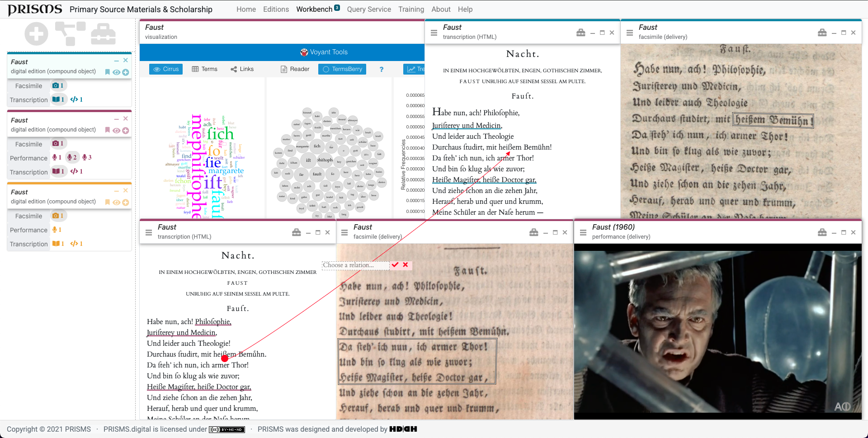Cancel relation with red X
Viewport: 868px width, 438px height.
coord(406,265)
